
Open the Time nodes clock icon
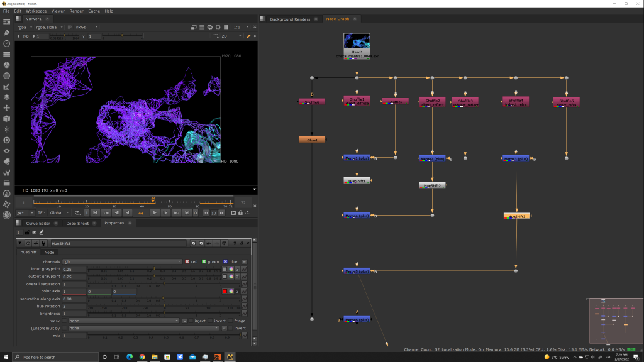pos(6,43)
